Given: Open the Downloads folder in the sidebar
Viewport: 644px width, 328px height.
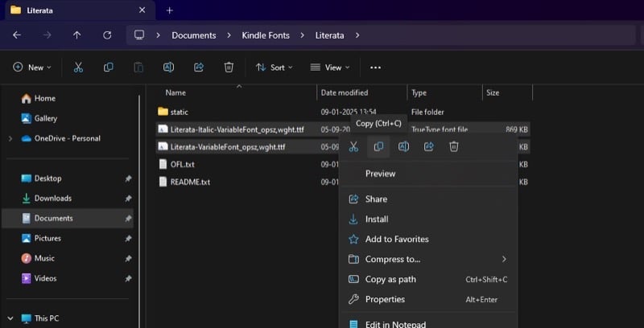Looking at the screenshot, I should coord(52,198).
